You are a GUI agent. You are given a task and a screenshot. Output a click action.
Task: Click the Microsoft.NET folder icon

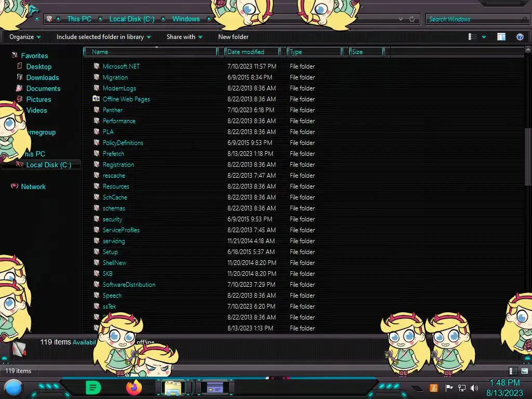(x=96, y=66)
